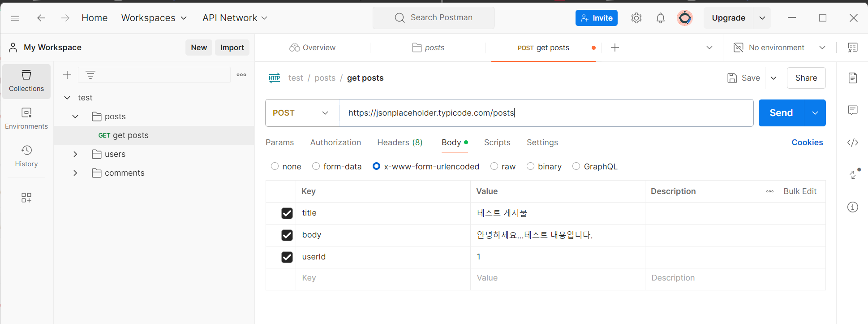Open the tabs overflow chevron
The height and width of the screenshot is (324, 868).
709,48
